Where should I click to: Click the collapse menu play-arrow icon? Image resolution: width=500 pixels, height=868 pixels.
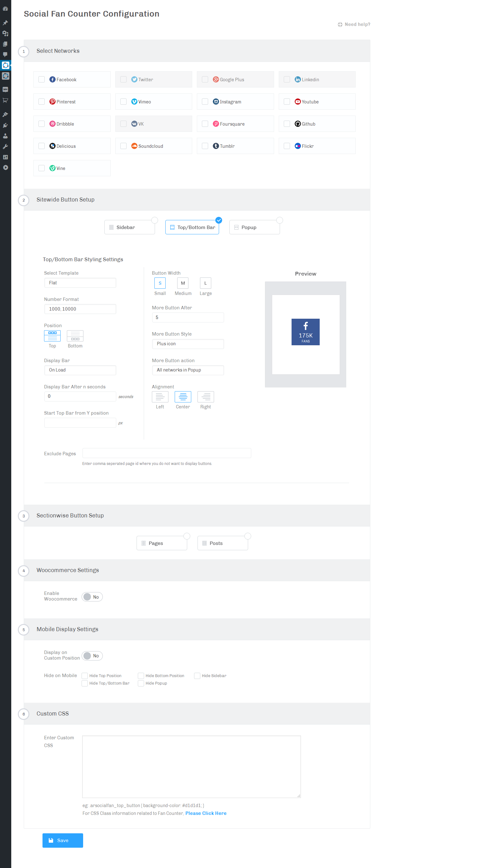click(5, 167)
